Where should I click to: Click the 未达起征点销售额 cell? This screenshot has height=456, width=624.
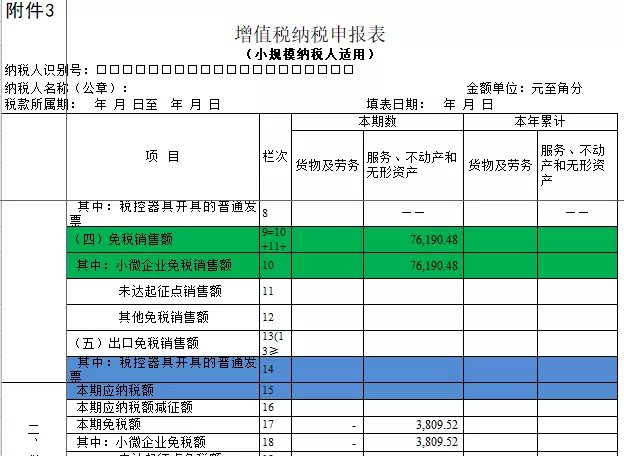click(x=163, y=292)
